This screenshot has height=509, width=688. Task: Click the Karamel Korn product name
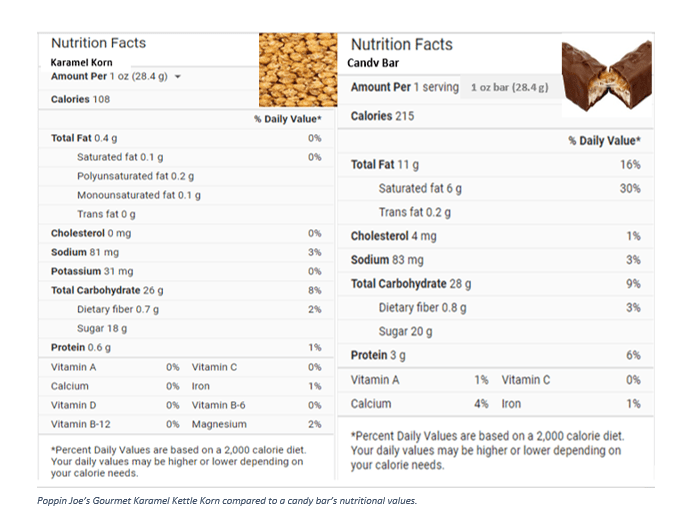click(83, 62)
